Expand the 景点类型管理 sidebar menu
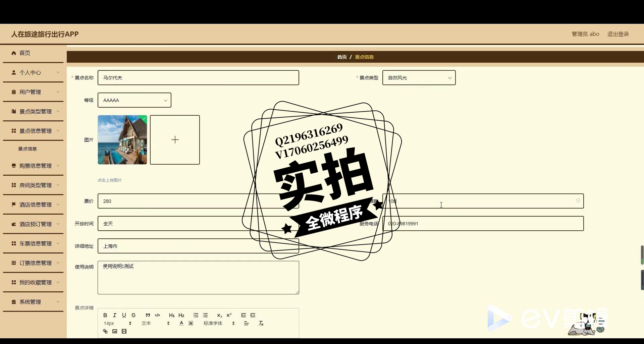Viewport: 644px width, 344px height. coord(33,111)
